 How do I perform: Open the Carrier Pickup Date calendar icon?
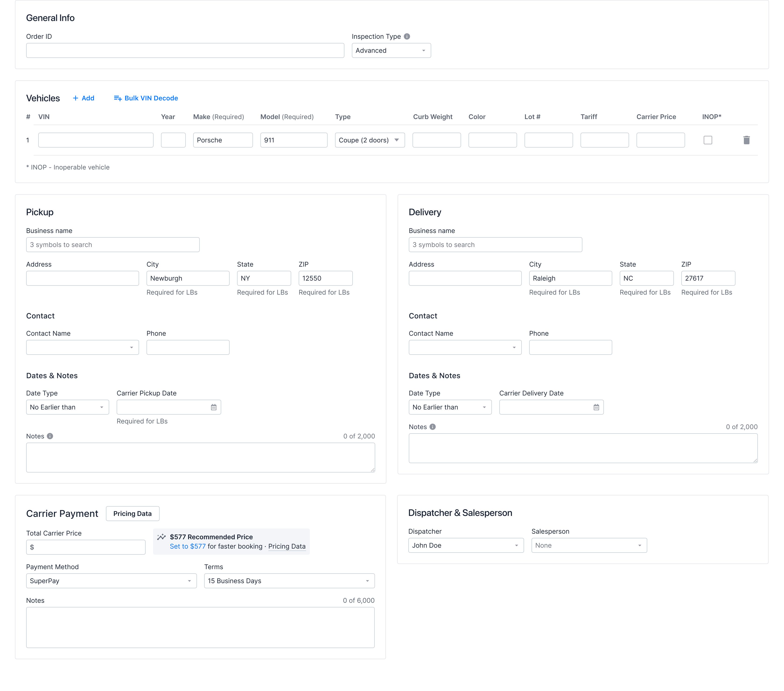pyautogui.click(x=214, y=407)
